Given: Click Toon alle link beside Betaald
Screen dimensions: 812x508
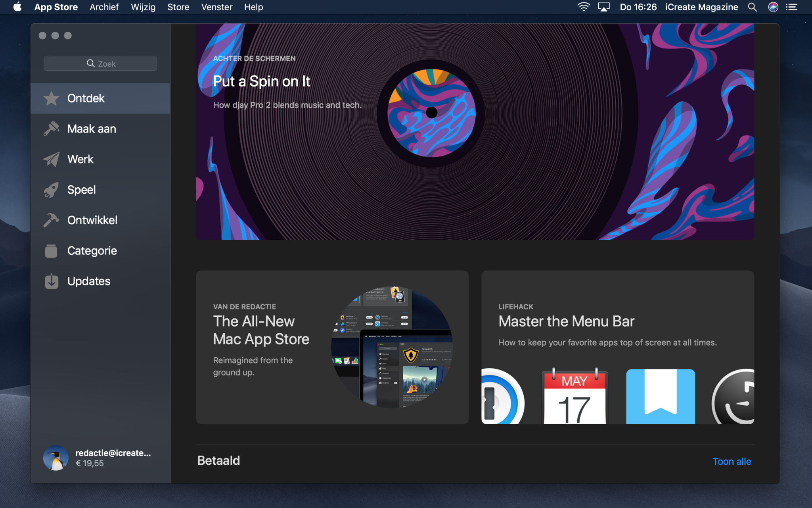Looking at the screenshot, I should tap(732, 462).
